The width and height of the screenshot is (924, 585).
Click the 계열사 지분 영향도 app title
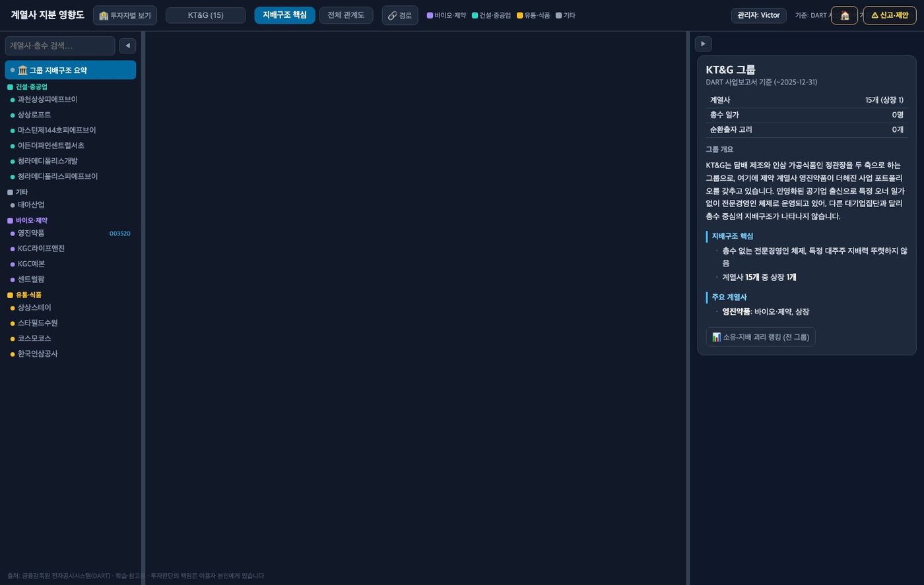pyautogui.click(x=47, y=15)
